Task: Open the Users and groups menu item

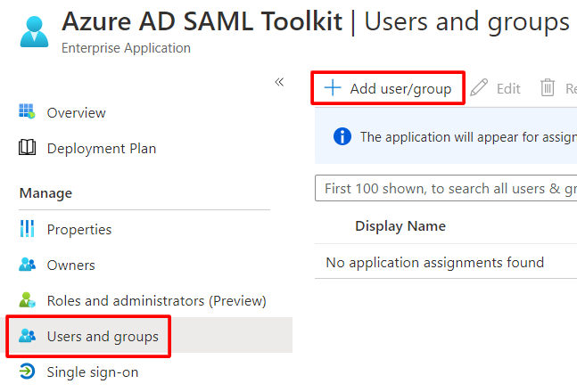Action: (x=103, y=336)
